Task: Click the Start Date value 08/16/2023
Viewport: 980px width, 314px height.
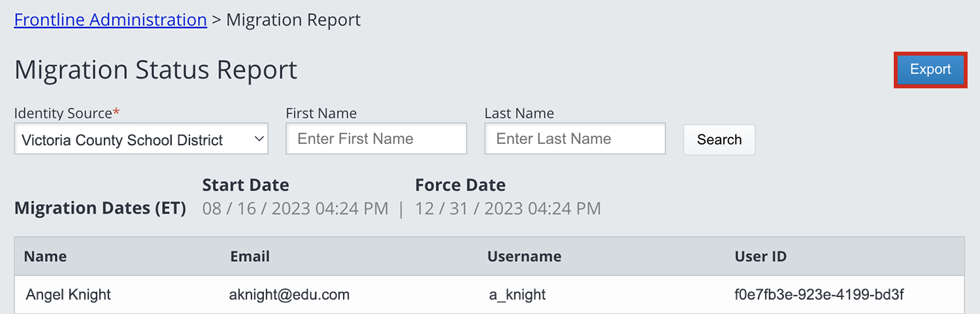Action: pos(295,209)
